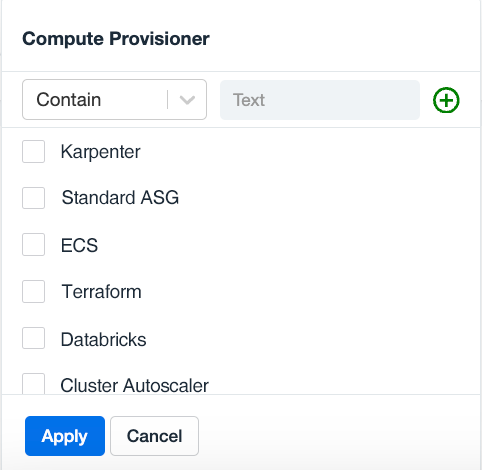Mark the Cluster Autoscaler checkbox
This screenshot has height=470, width=482.
tap(33, 384)
